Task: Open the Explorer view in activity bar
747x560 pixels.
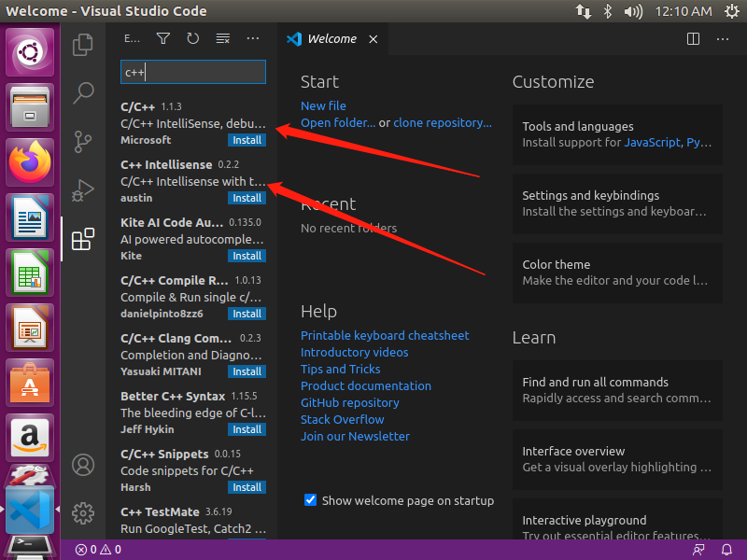Action: pyautogui.click(x=83, y=44)
